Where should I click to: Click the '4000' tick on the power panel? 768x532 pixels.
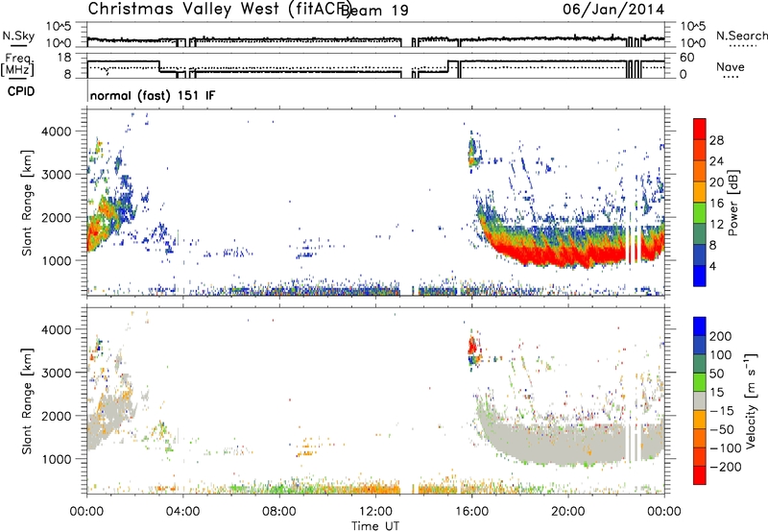click(56, 132)
